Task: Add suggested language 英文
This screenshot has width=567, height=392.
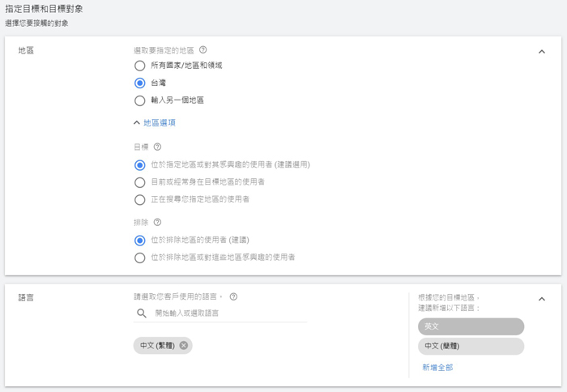Action: pos(471,326)
